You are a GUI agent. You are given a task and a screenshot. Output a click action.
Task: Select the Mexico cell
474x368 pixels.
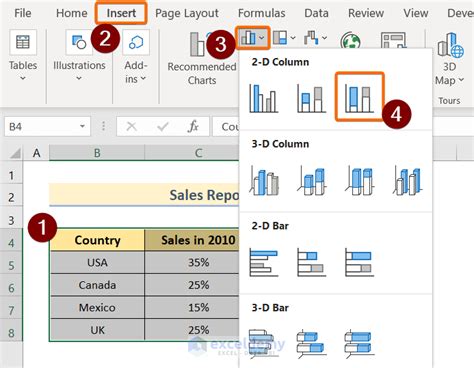tap(97, 308)
